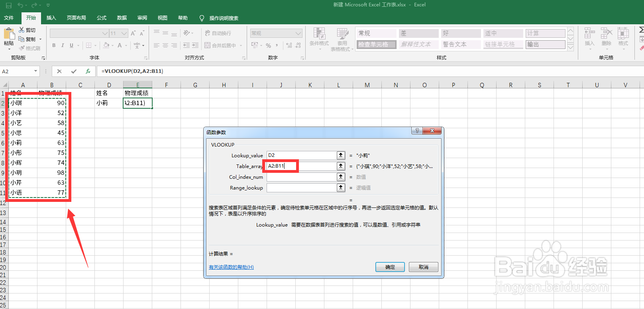Switch to the 视图 ribbon tab
Image resolution: width=644 pixels, height=309 pixels.
[163, 18]
